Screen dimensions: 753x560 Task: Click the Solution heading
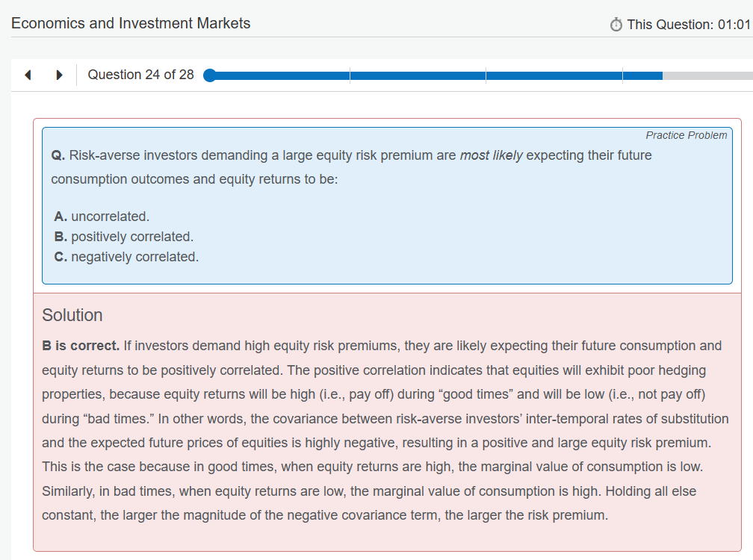72,315
